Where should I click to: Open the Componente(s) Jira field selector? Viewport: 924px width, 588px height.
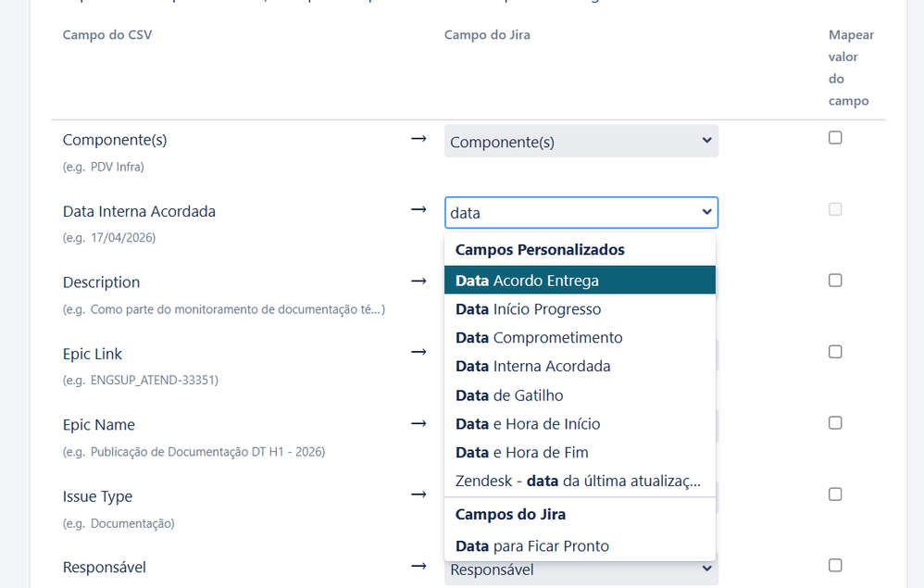pyautogui.click(x=581, y=141)
